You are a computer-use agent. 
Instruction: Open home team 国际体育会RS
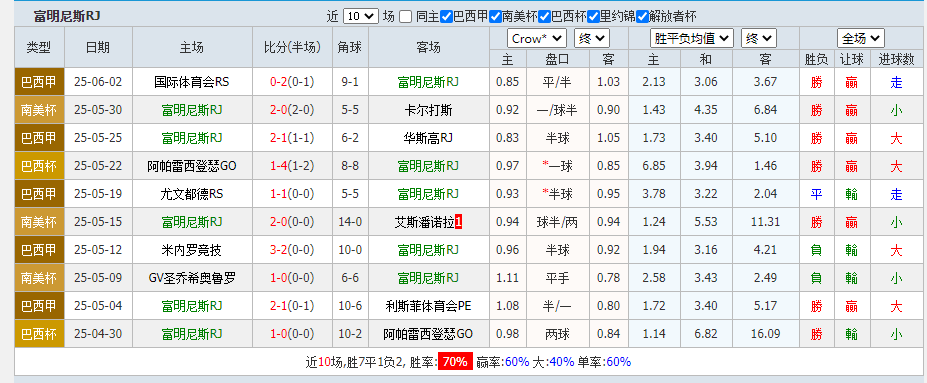pyautogui.click(x=191, y=82)
